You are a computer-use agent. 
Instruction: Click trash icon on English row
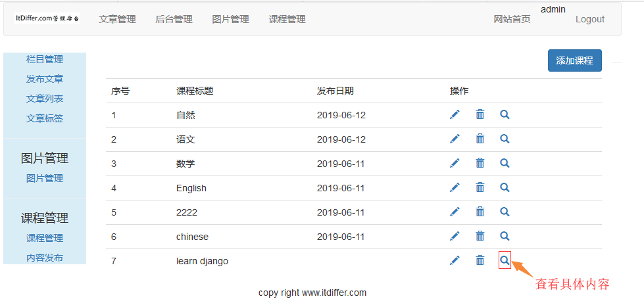[480, 187]
